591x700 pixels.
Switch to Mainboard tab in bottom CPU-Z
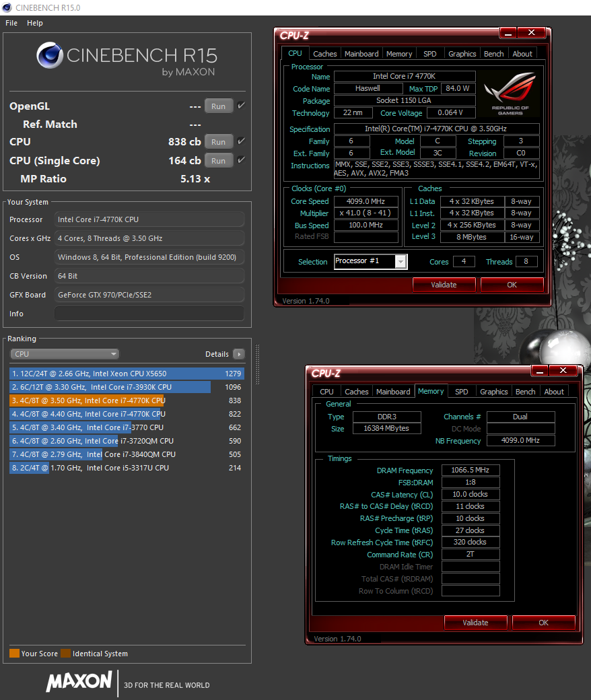point(393,392)
